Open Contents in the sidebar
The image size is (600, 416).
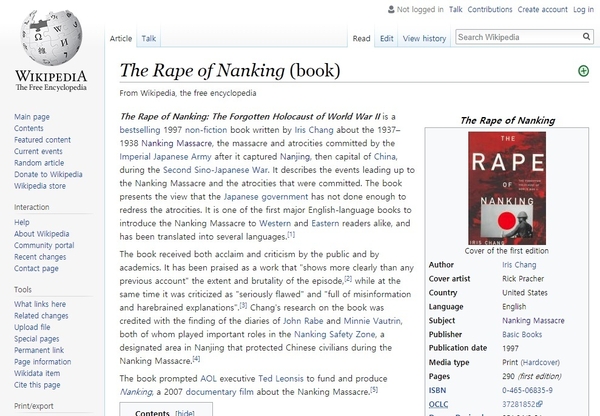point(29,128)
